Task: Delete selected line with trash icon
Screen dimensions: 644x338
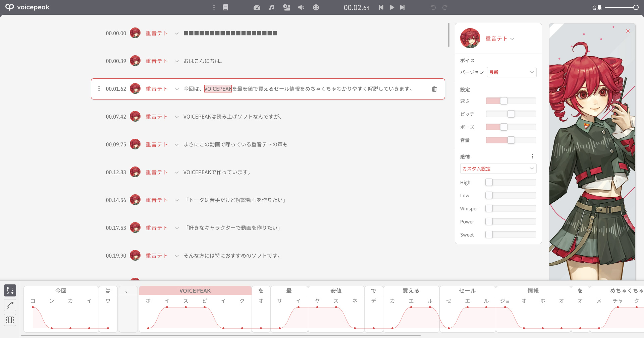Action: 434,89
